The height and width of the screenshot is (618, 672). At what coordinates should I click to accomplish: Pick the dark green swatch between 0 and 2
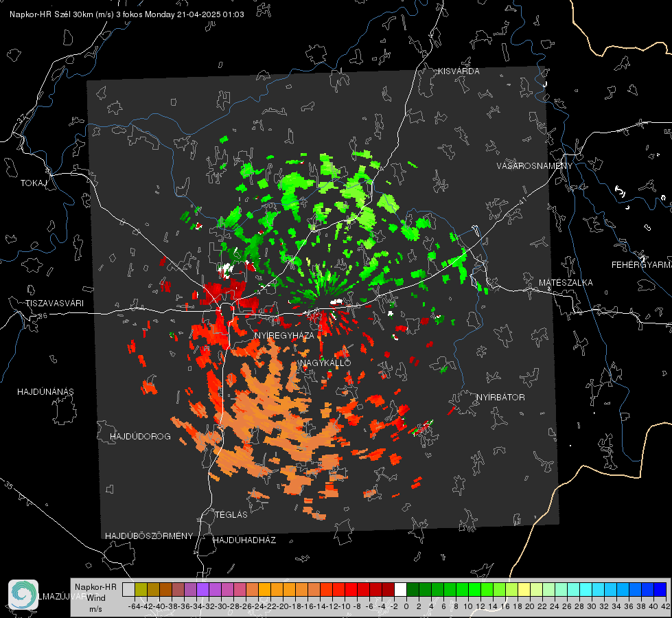[413, 589]
